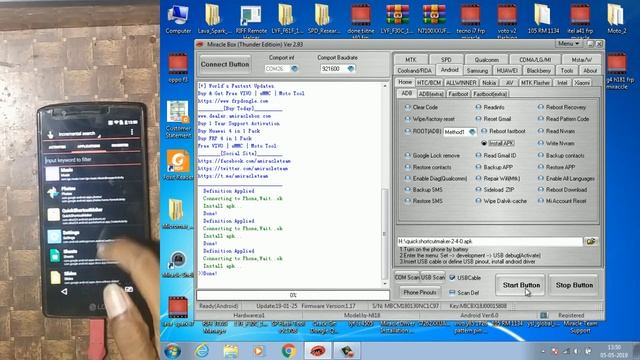Switch to the Blackberry tab
This screenshot has height=360, width=640.
click(538, 71)
